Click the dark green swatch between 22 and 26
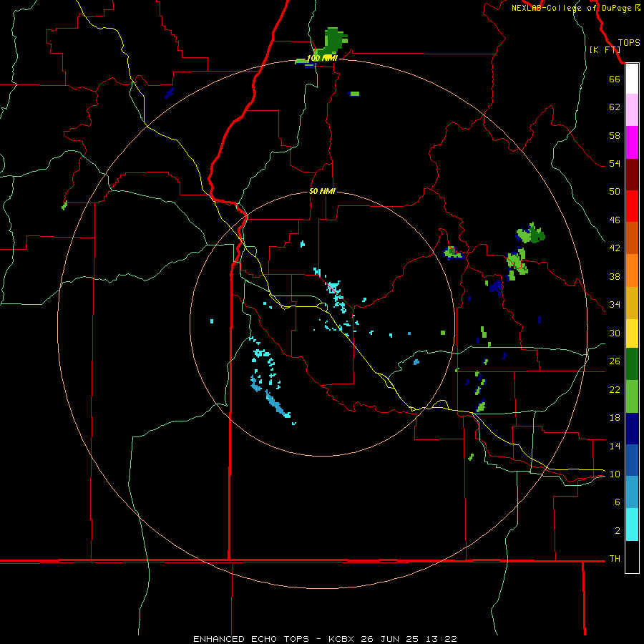The image size is (644, 644). tap(632, 364)
